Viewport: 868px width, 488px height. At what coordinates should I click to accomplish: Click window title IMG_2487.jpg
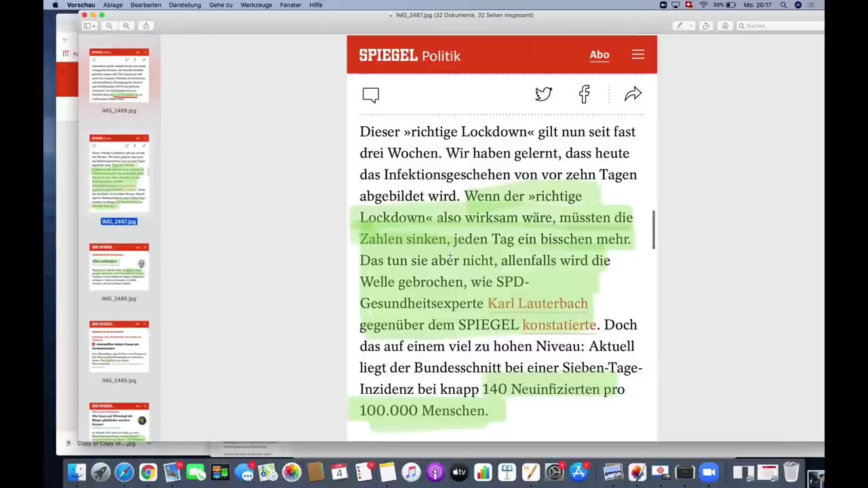pyautogui.click(x=465, y=15)
